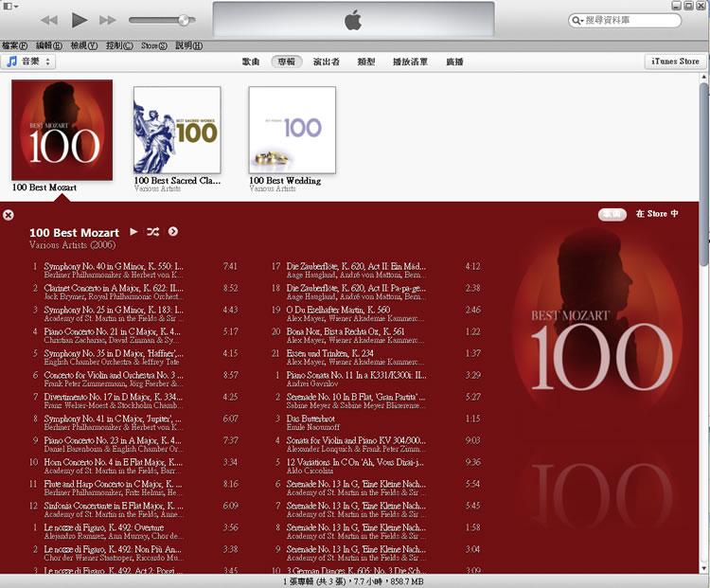
Task: Select track Das Butterbrot
Action: (376, 422)
